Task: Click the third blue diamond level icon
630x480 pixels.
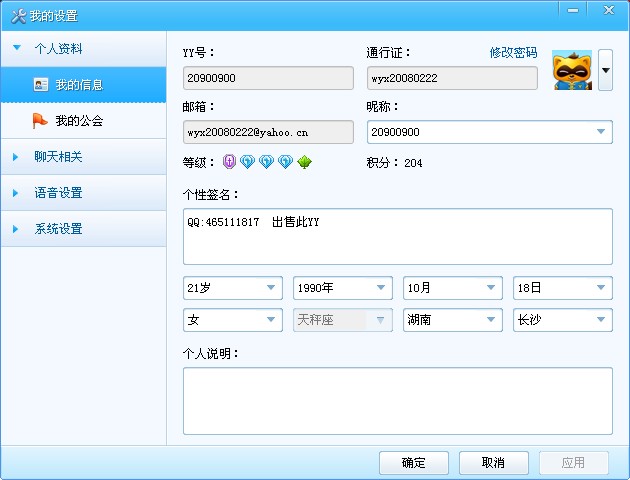Action: click(x=285, y=162)
